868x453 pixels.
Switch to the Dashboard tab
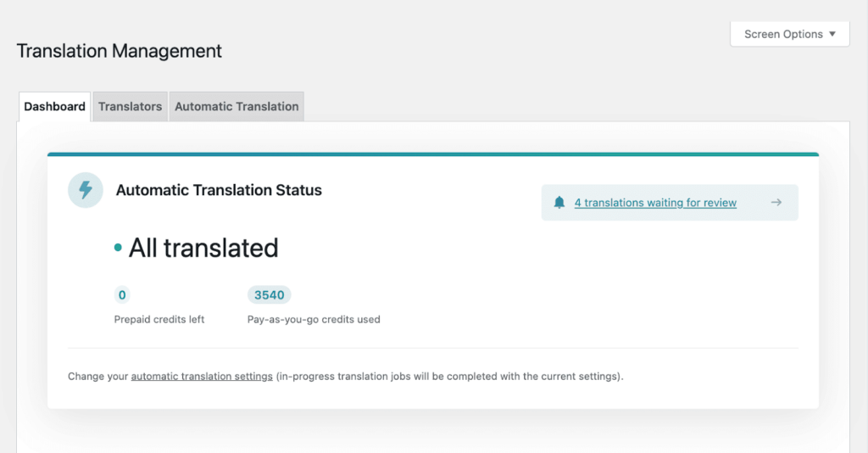coord(54,106)
